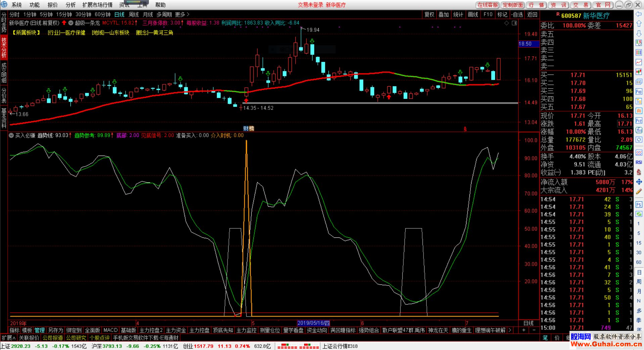Click the 定制版面 button
The width and height of the screenshot is (644, 350).
point(513,5)
